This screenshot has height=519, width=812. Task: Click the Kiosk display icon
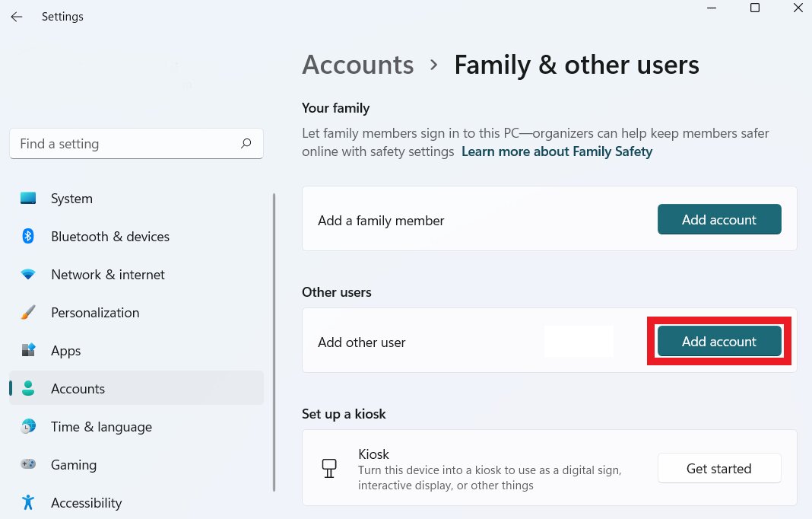(329, 468)
